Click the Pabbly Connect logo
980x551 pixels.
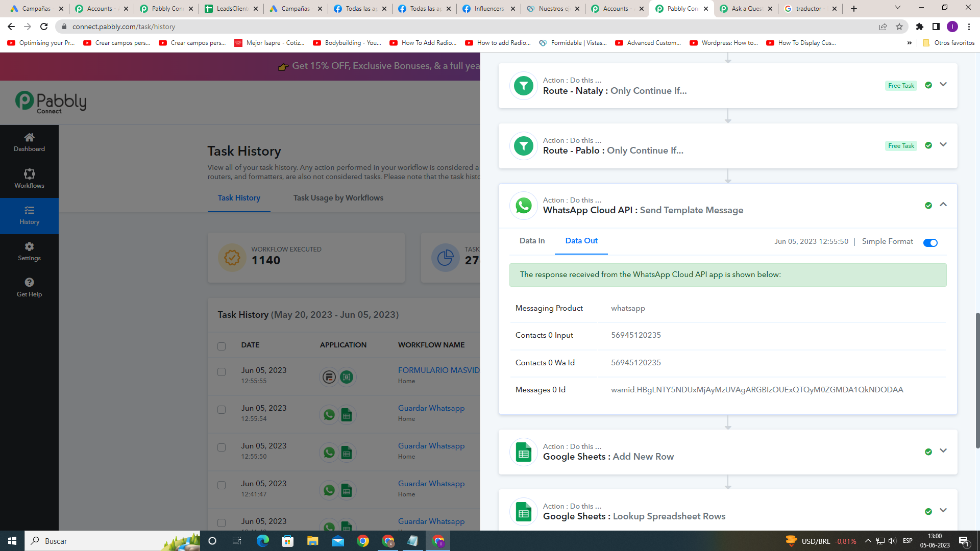(51, 102)
